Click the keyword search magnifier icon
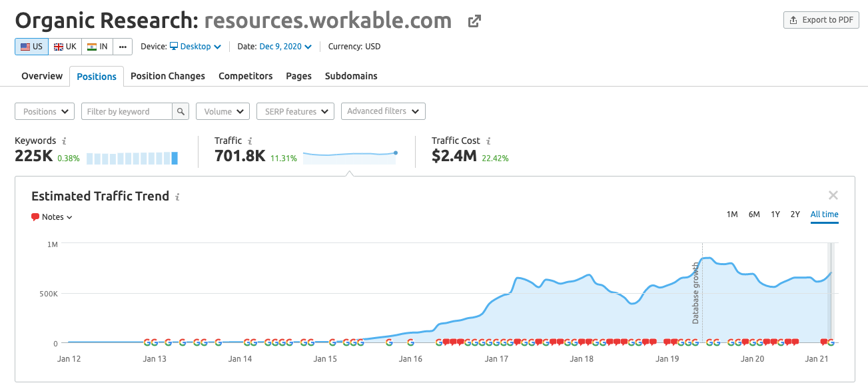Screen dimensions: 868x391 point(181,111)
